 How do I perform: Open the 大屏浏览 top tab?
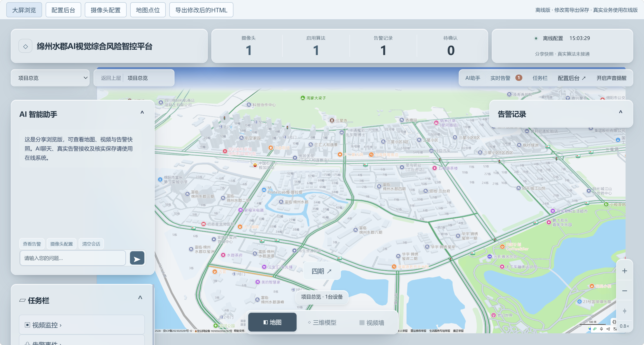pos(24,10)
